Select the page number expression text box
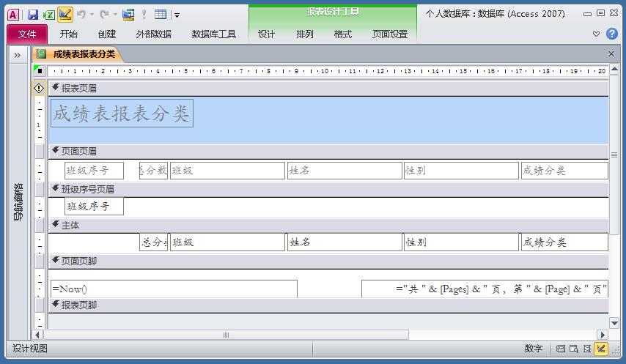 (485, 289)
